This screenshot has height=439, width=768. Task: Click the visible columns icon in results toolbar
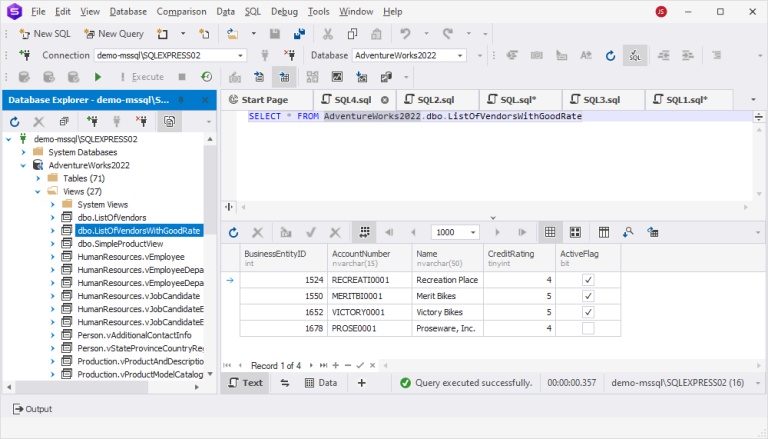(x=603, y=232)
